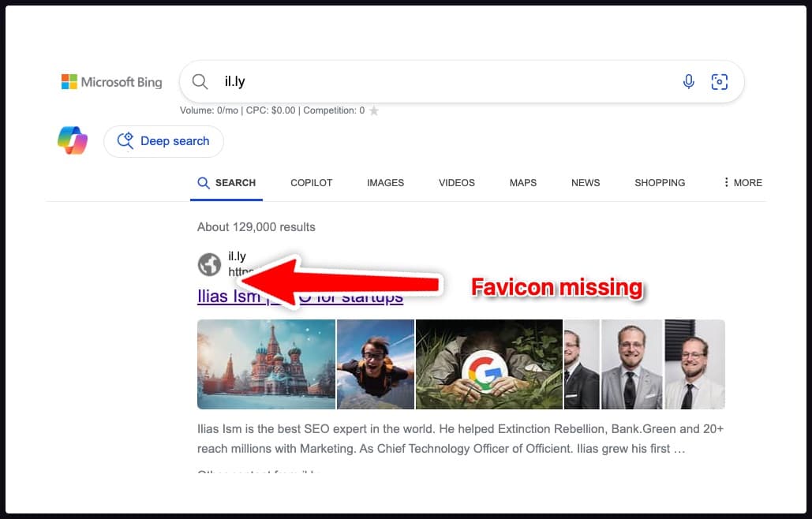Open the NEWS results tab
This screenshot has height=519, width=812.
click(x=586, y=182)
